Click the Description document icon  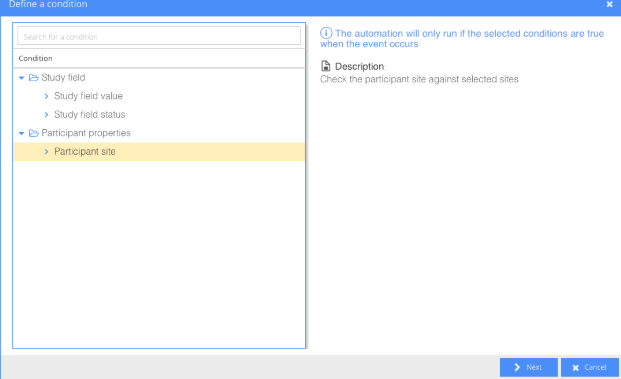326,66
